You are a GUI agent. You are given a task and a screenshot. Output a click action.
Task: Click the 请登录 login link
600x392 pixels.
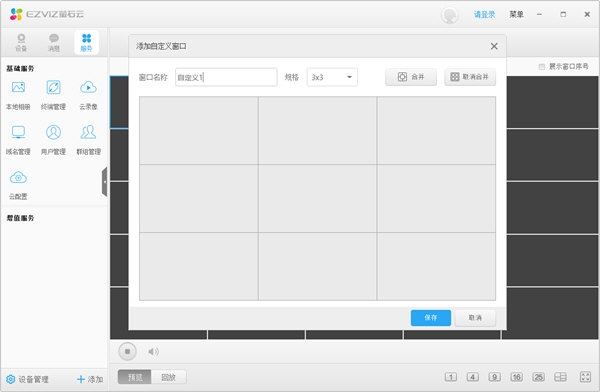(x=484, y=15)
